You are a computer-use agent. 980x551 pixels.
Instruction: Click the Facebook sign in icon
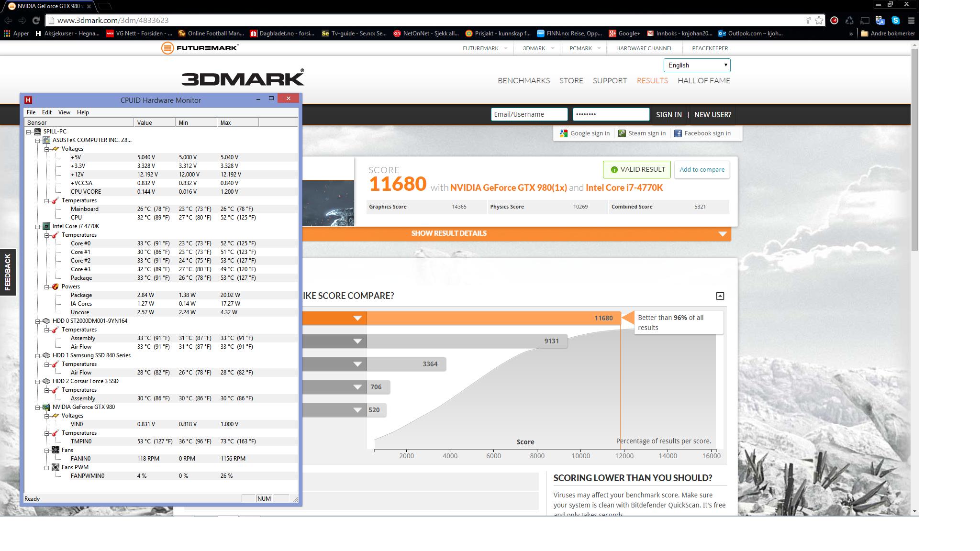pyautogui.click(x=678, y=133)
